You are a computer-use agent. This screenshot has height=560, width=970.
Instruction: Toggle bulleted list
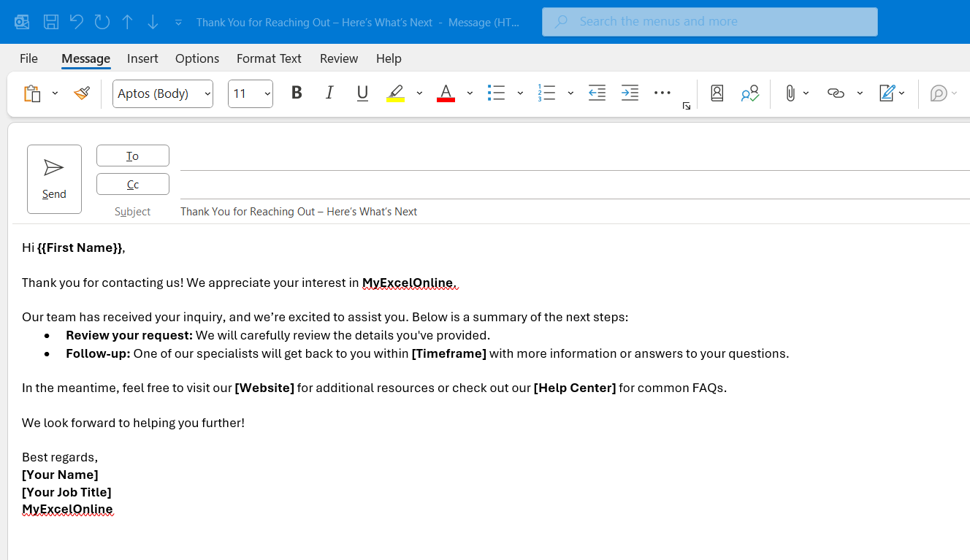(497, 93)
